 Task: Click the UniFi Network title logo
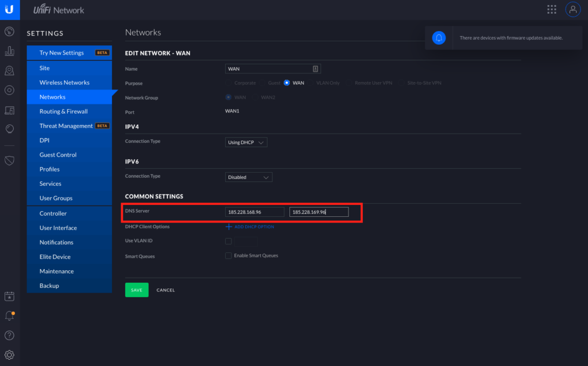(x=59, y=9)
